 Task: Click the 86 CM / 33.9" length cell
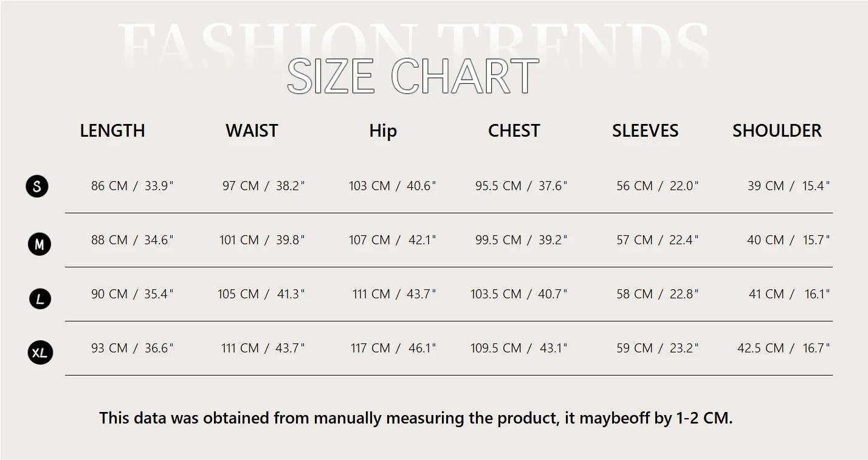(133, 186)
